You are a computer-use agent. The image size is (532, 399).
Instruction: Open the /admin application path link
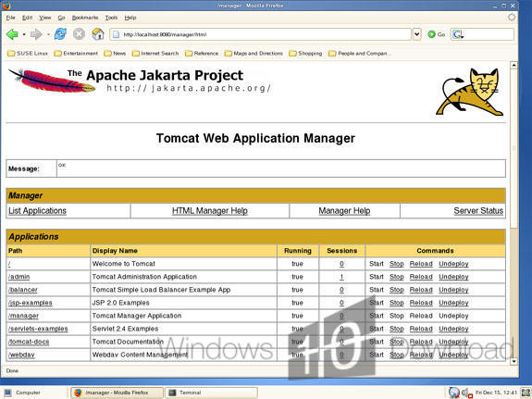[x=19, y=277]
